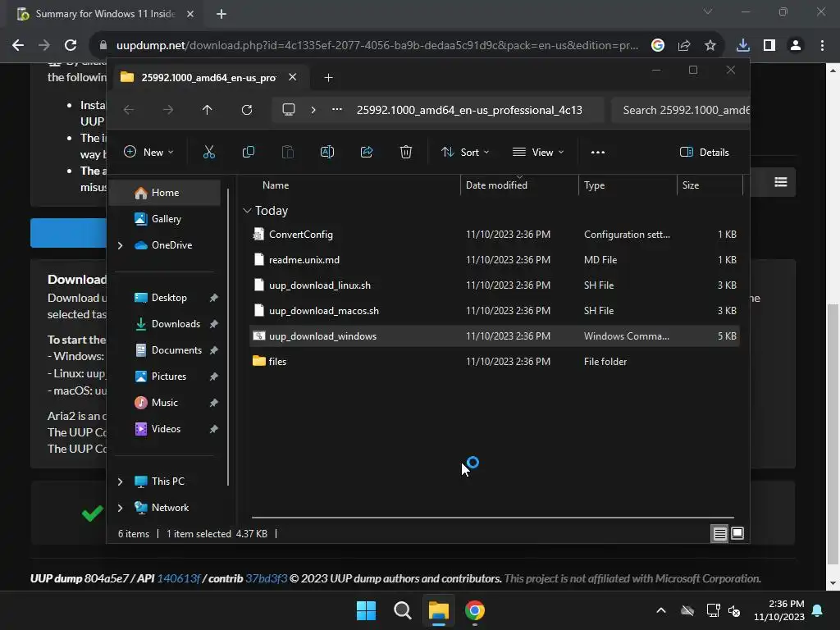Open Chrome tab search dropdown

click(x=708, y=11)
